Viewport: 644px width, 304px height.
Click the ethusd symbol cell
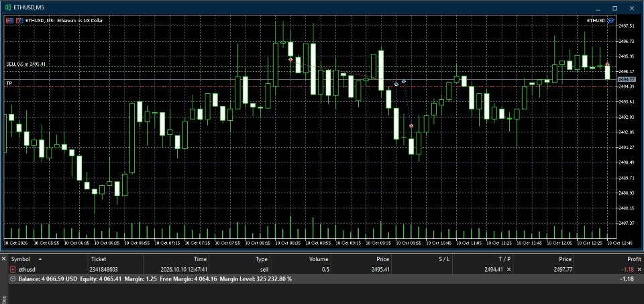[x=27, y=270]
